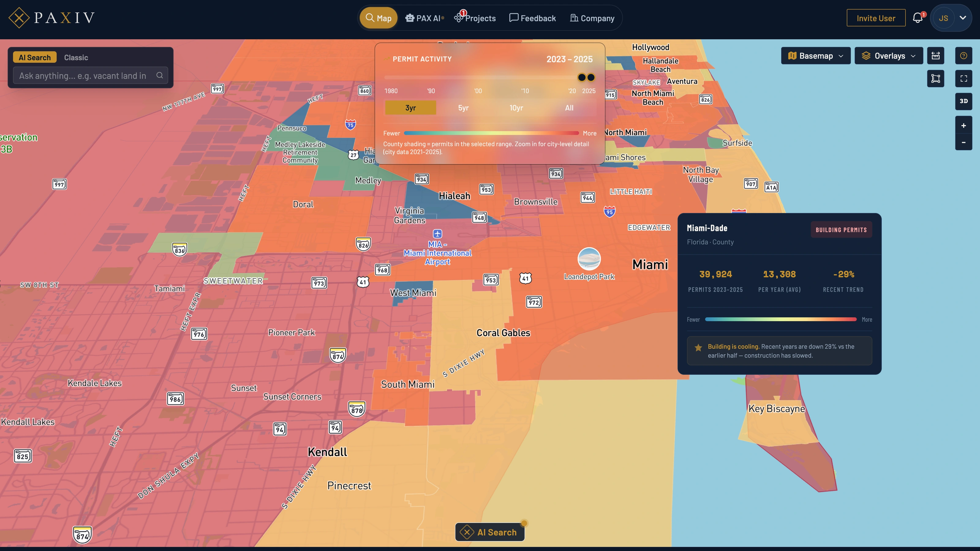Select the area selection tool icon
Viewport: 980px width, 551px height.
(936, 79)
